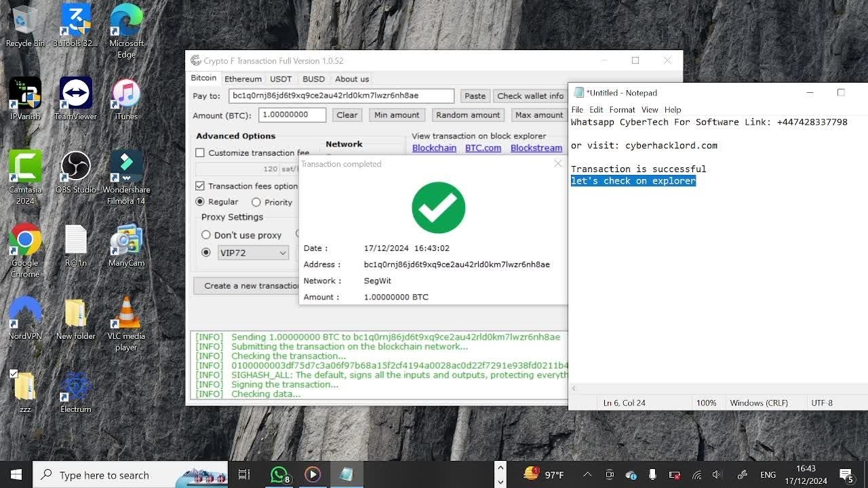This screenshot has height=488, width=868.
Task: Click the Pay to address field
Action: [x=341, y=96]
